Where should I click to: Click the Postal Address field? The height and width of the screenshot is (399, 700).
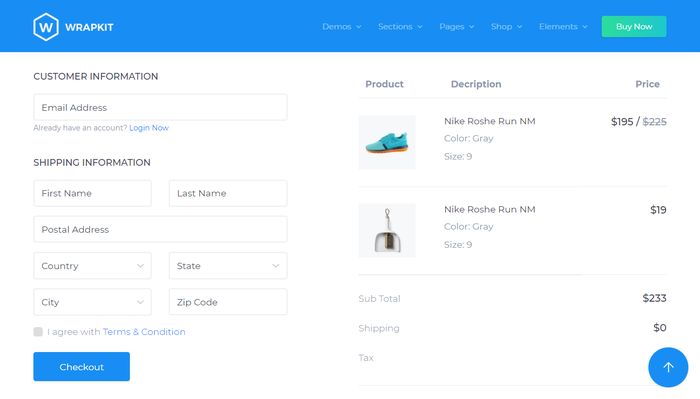pyautogui.click(x=160, y=229)
